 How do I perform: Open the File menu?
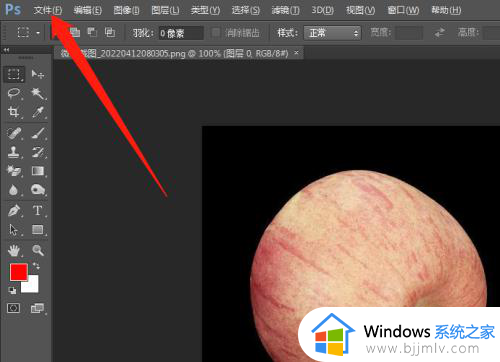click(x=48, y=10)
